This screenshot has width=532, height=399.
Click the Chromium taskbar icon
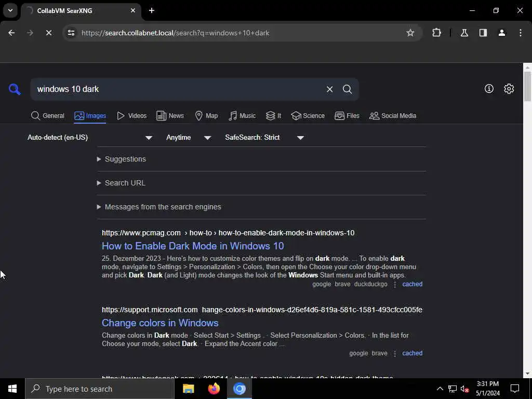pyautogui.click(x=239, y=389)
